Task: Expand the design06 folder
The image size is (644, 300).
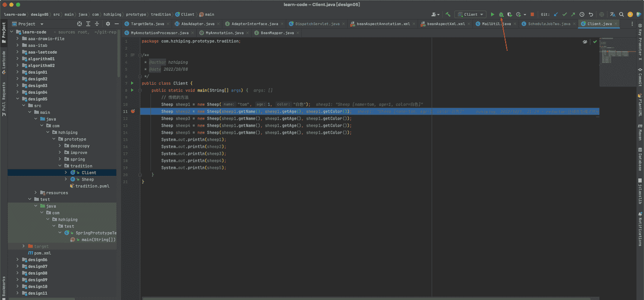Action: tap(18, 260)
